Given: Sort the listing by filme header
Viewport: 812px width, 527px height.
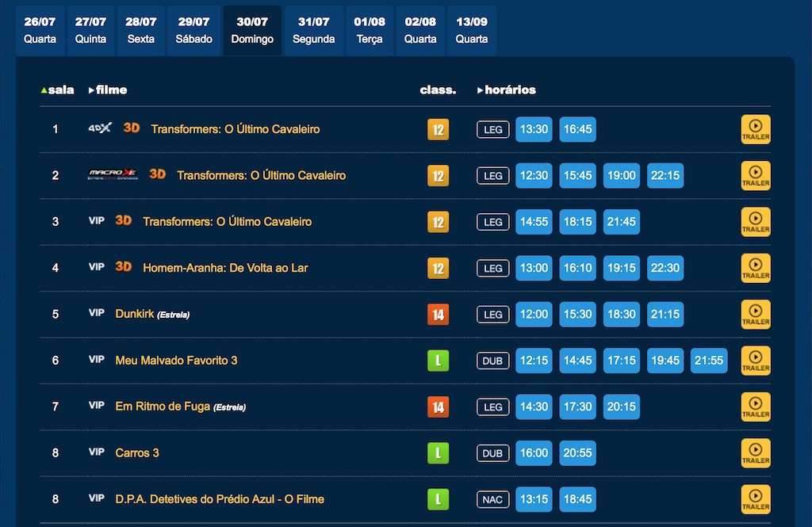Looking at the screenshot, I should pos(109,90).
